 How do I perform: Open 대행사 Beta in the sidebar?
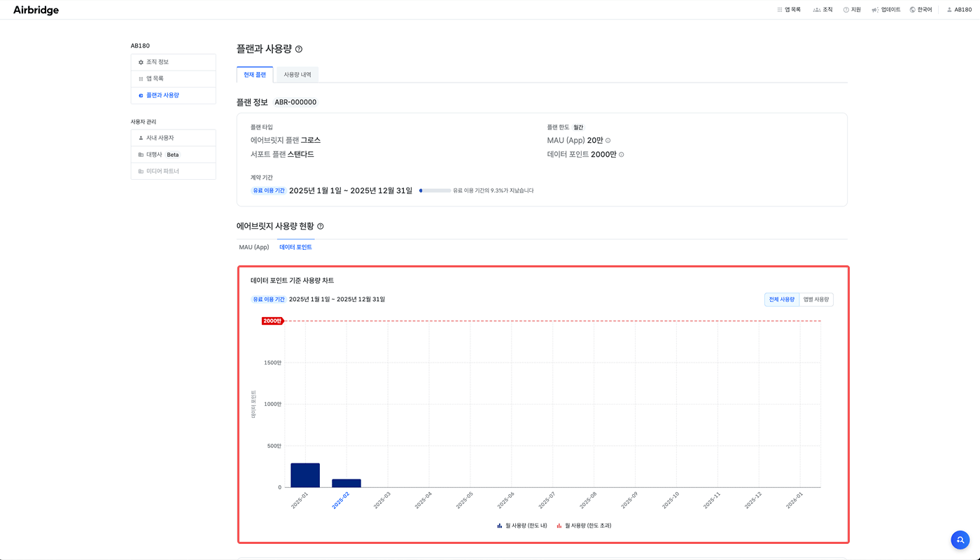[173, 155]
